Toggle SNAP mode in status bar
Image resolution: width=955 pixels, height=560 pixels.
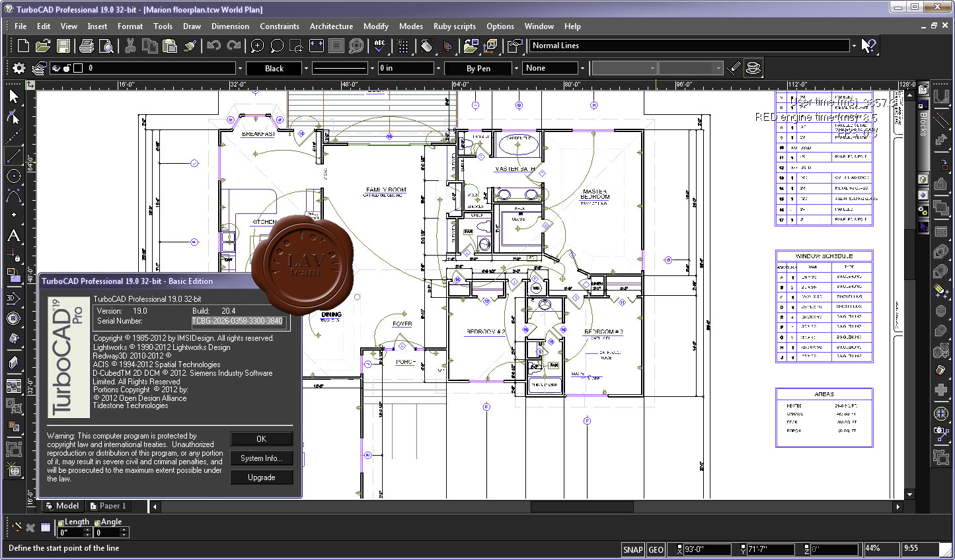tap(632, 549)
